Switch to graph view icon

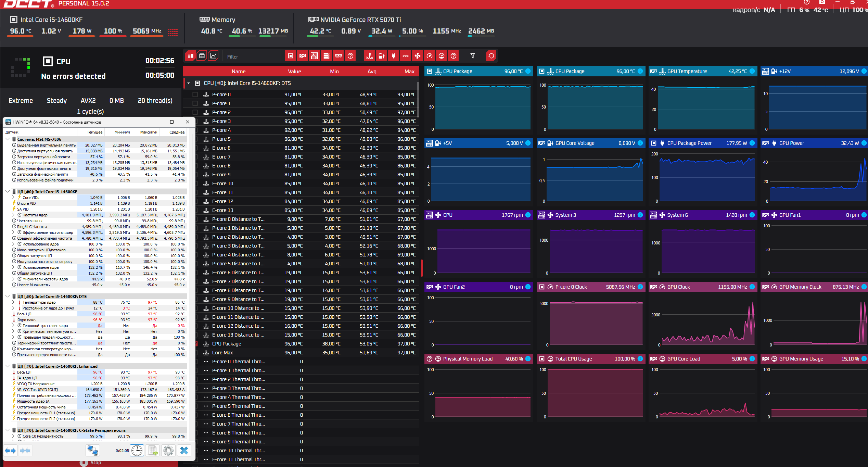[214, 56]
